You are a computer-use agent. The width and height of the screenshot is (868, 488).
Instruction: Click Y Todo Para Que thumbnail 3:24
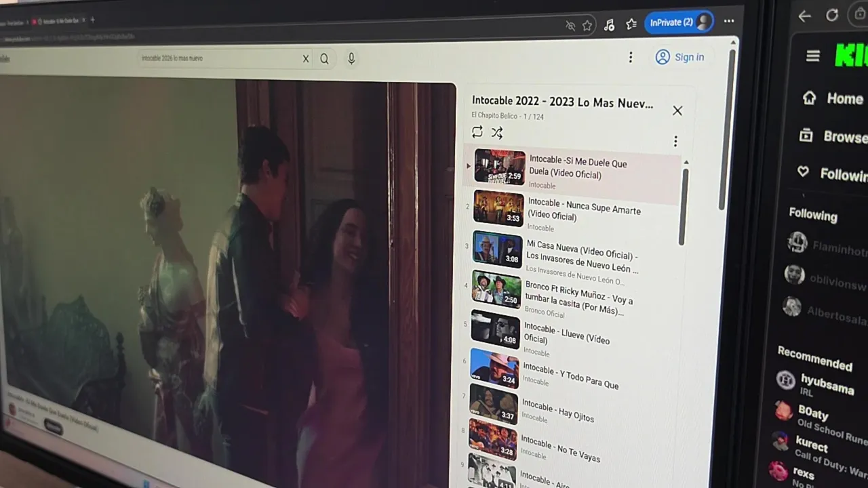[494, 368]
